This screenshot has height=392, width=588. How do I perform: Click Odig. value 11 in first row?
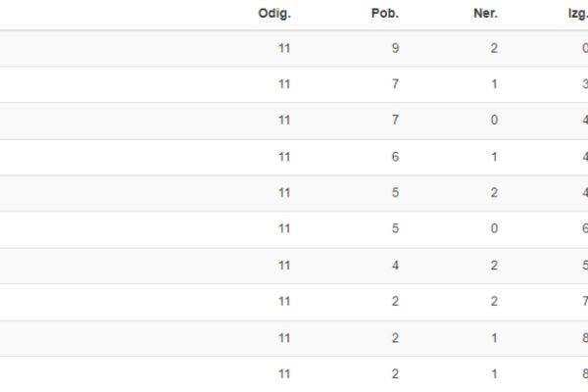tap(284, 48)
